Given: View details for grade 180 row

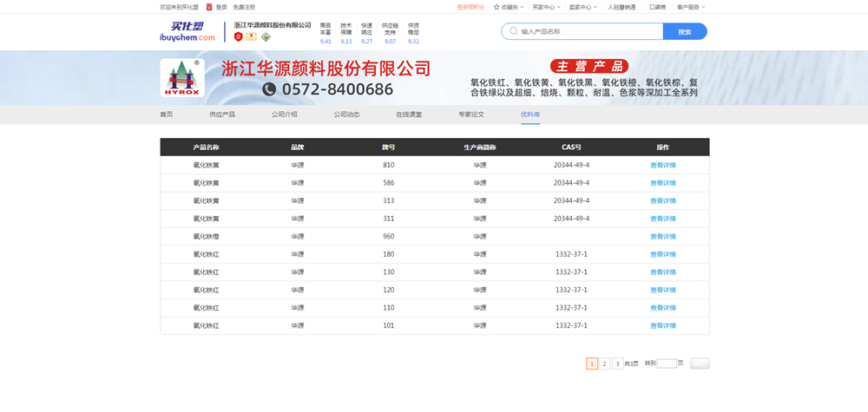Looking at the screenshot, I should pyautogui.click(x=663, y=254).
